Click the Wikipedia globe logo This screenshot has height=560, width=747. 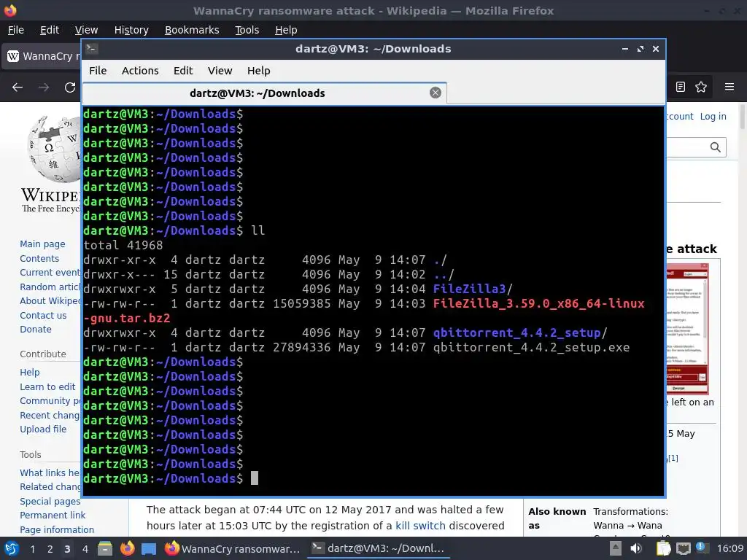tap(53, 149)
